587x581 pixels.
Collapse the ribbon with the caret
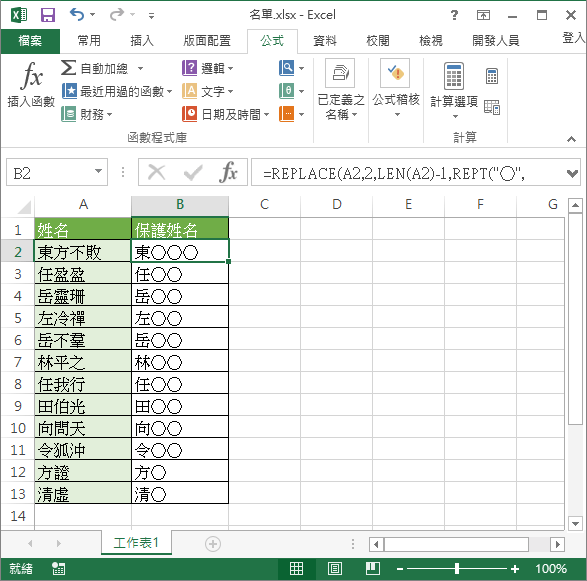coord(571,139)
